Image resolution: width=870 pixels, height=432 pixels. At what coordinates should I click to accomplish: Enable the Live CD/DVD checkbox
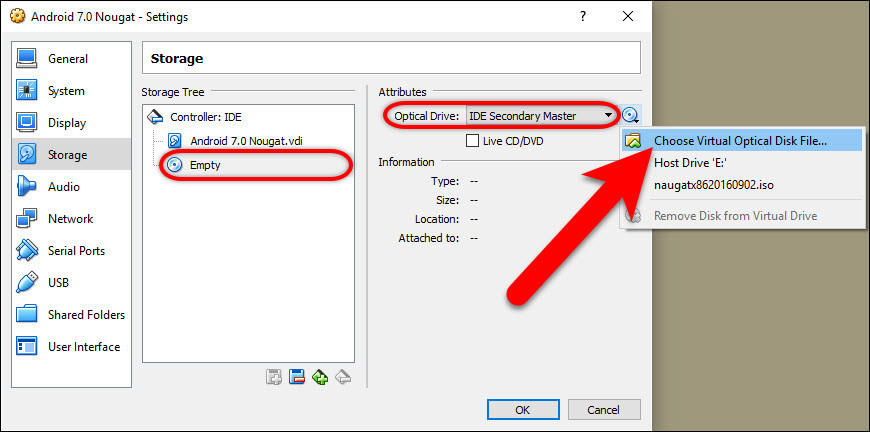click(472, 141)
